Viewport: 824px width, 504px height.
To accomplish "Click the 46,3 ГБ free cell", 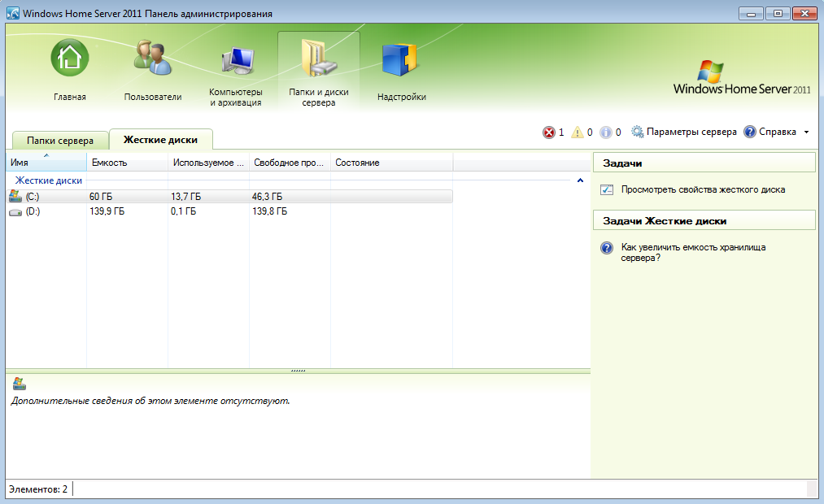I will pos(267,197).
